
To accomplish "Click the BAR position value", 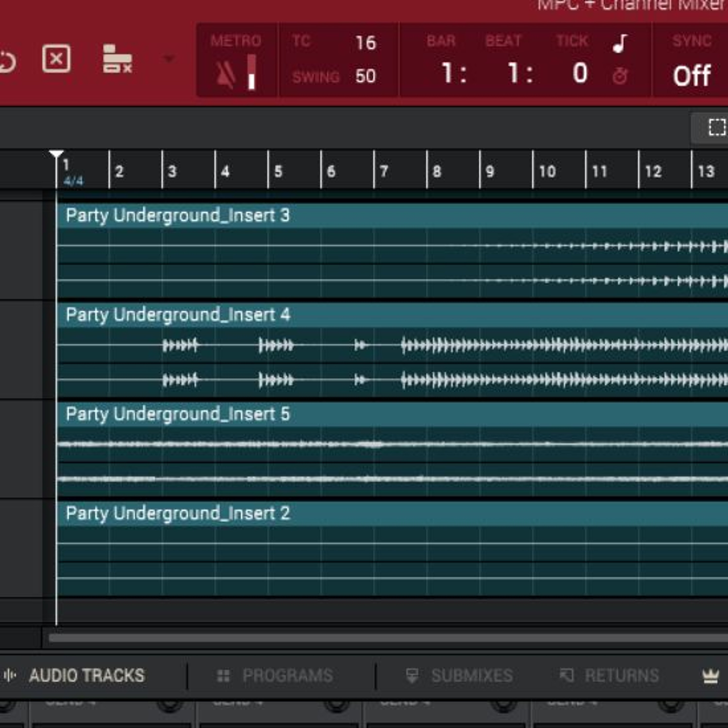I will tap(454, 73).
